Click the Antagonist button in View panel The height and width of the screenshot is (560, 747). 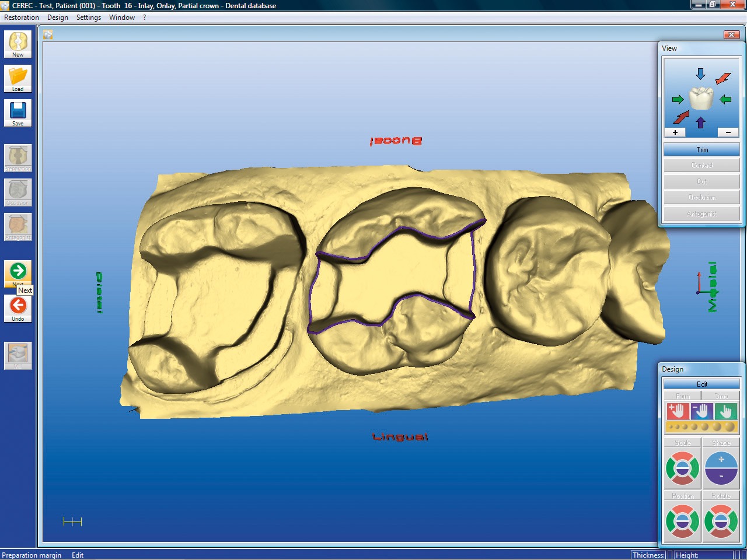(701, 214)
